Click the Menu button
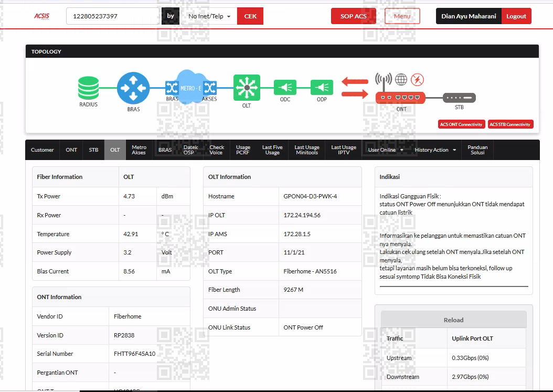The width and height of the screenshot is (553, 392). pos(402,16)
